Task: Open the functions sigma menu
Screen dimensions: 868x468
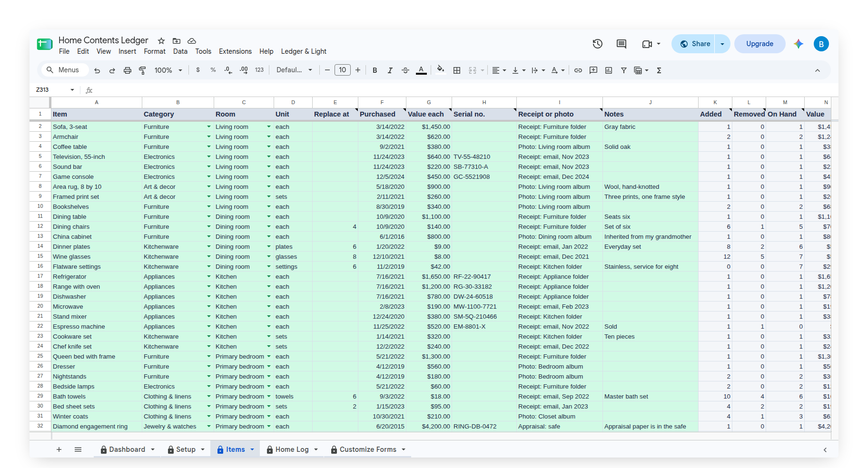Action: click(x=659, y=70)
